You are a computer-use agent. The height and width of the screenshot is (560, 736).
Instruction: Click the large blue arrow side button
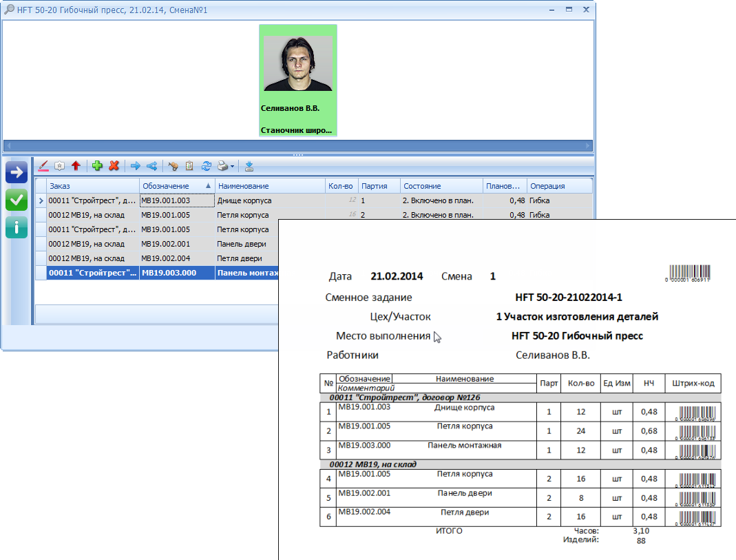[x=17, y=172]
